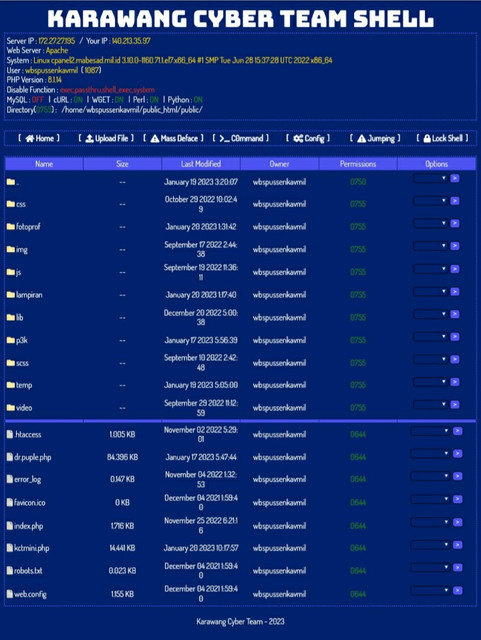The image size is (481, 640).
Task: Click the 0750 permission value in '..' row
Action: tap(358, 182)
